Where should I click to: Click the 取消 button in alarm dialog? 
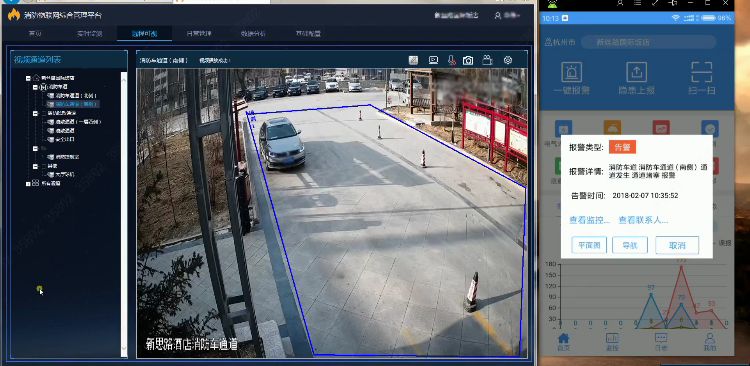point(677,245)
